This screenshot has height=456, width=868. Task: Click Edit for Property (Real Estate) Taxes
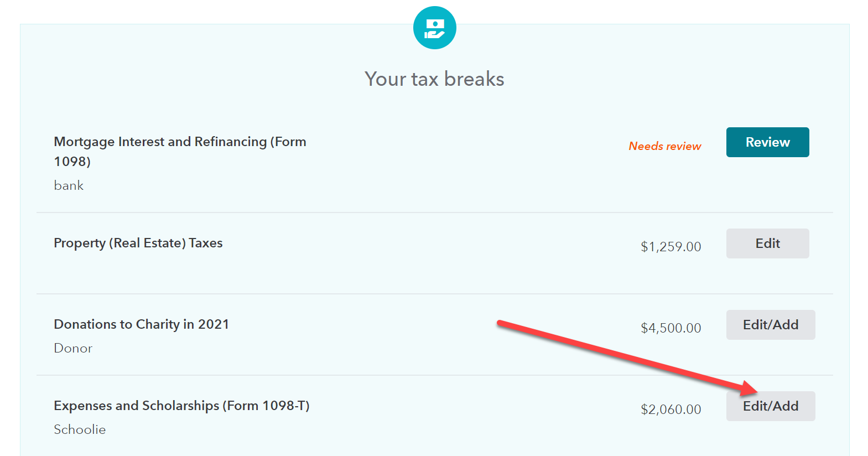point(767,243)
